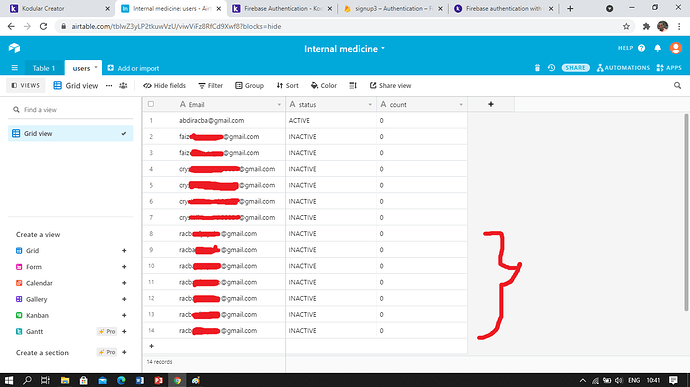Image resolution: width=690 pixels, height=387 pixels.
Task: Open the status field dropdown arrow
Action: (370, 105)
